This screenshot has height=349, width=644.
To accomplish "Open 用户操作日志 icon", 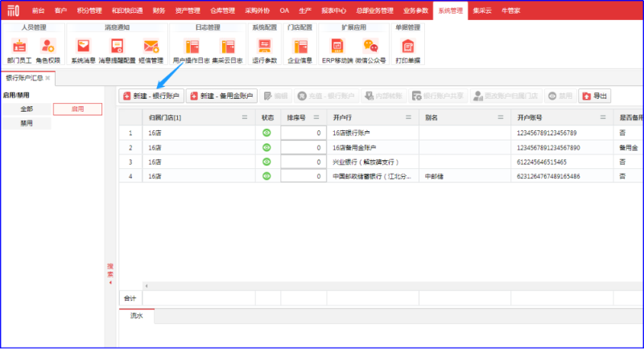I will click(x=192, y=51).
